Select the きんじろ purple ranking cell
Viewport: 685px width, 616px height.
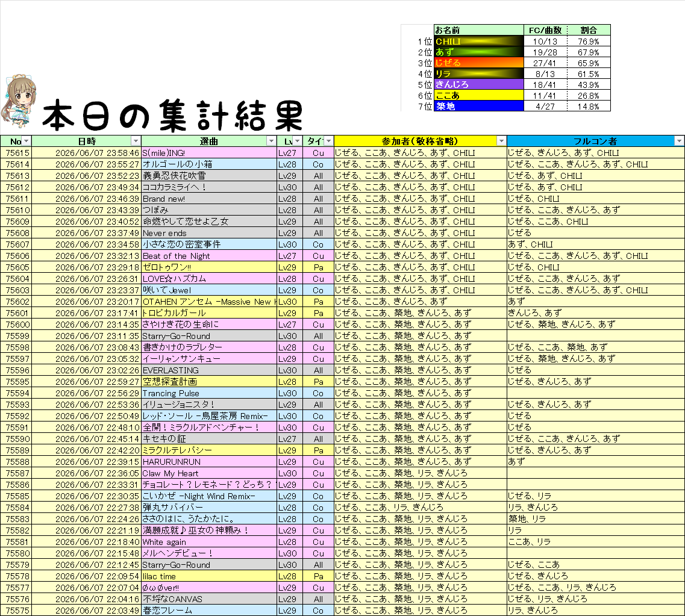coord(479,85)
